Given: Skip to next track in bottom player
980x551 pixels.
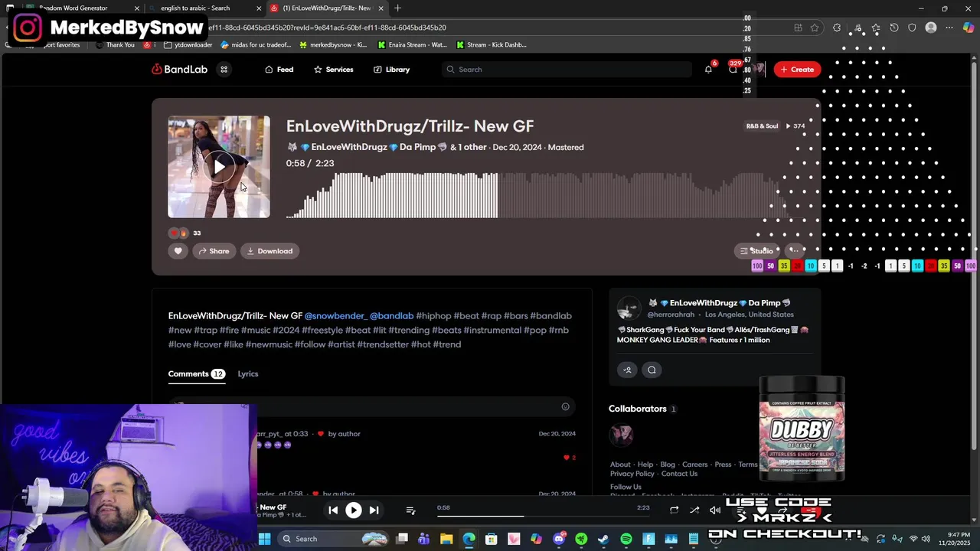Looking at the screenshot, I should pyautogui.click(x=374, y=510).
